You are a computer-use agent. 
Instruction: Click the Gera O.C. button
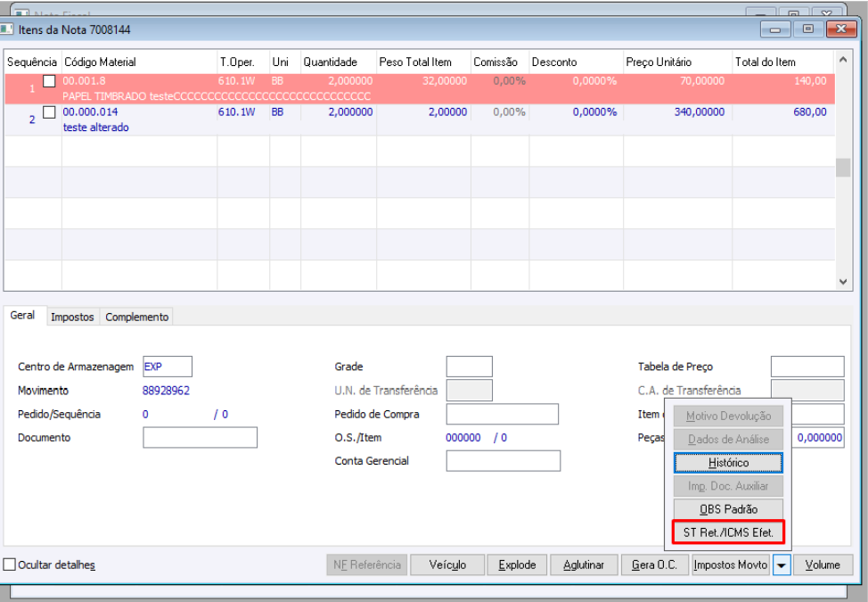click(654, 565)
